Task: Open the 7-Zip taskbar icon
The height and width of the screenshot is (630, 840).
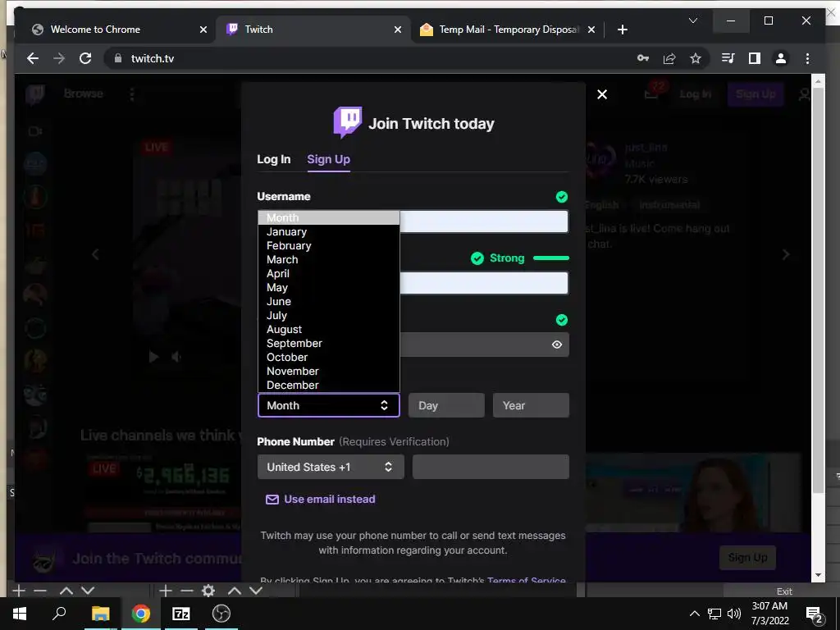Action: coord(180,614)
